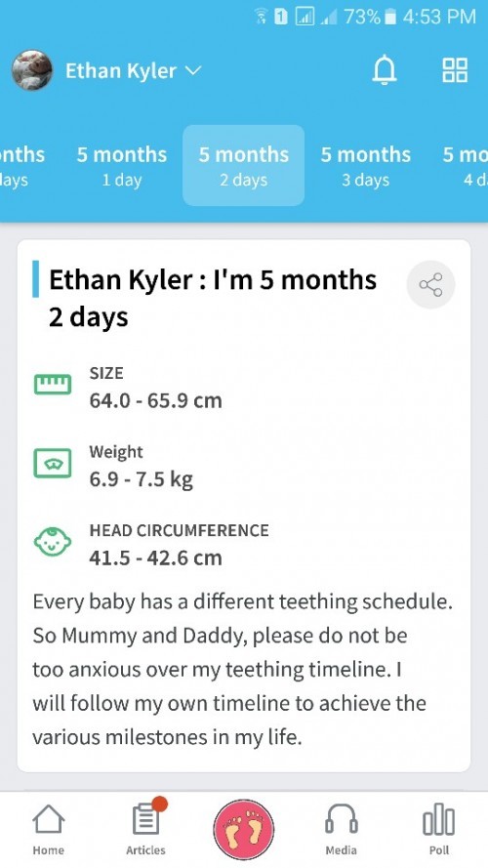The width and height of the screenshot is (488, 868).
Task: Tap the weight scale icon
Action: pyautogui.click(x=53, y=463)
